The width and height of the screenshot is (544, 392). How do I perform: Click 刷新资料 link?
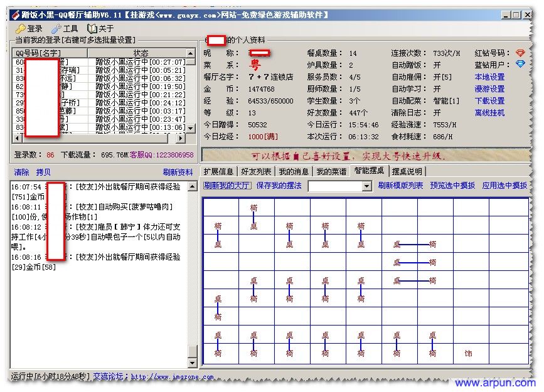[178, 172]
